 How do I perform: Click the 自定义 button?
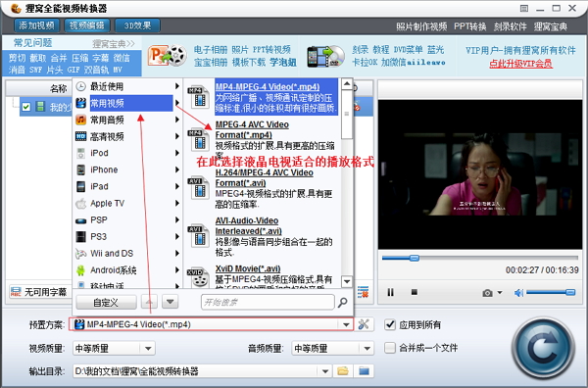coord(106,303)
